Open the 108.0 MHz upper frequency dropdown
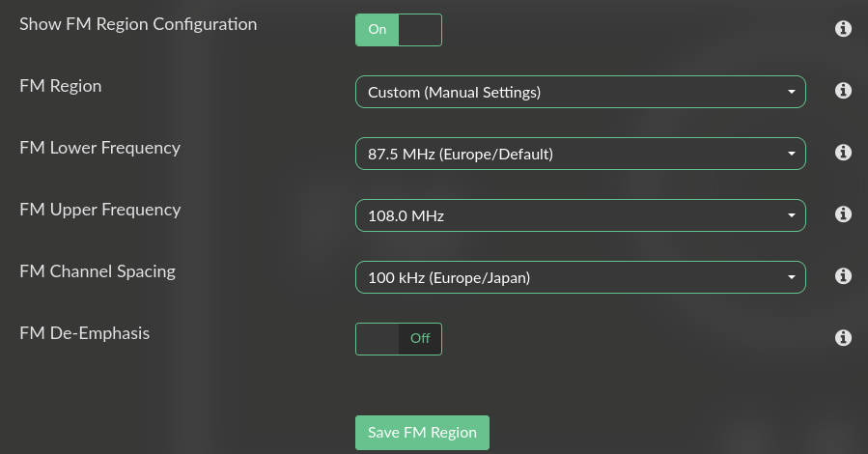 coord(580,215)
